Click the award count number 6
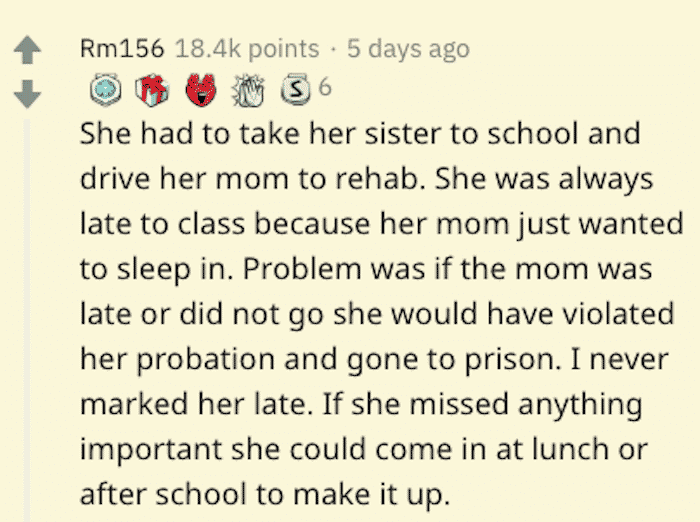Image resolution: width=700 pixels, height=522 pixels. point(325,87)
